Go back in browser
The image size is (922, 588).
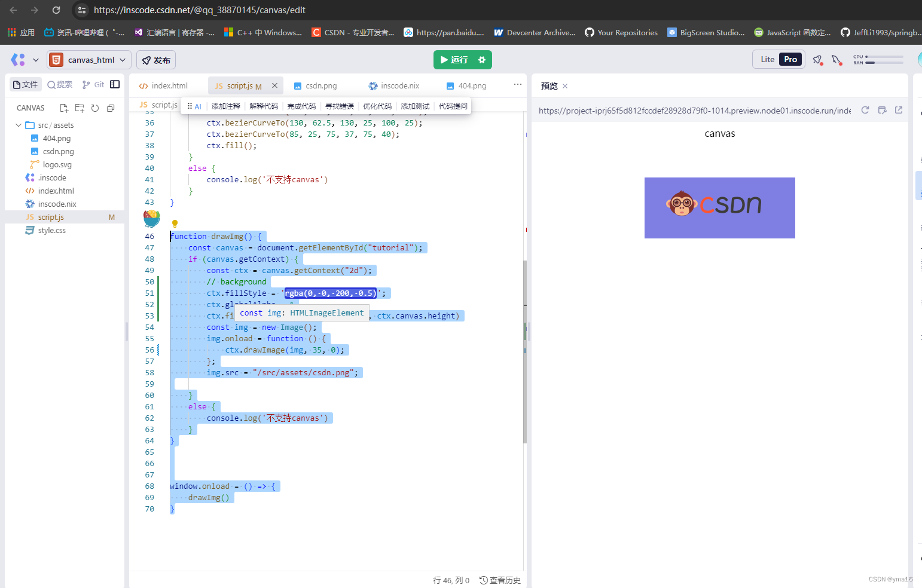[13, 10]
